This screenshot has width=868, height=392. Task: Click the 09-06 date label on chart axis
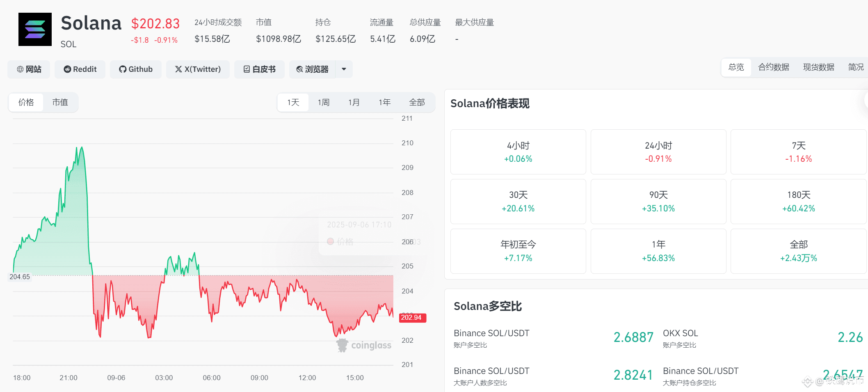coord(116,378)
